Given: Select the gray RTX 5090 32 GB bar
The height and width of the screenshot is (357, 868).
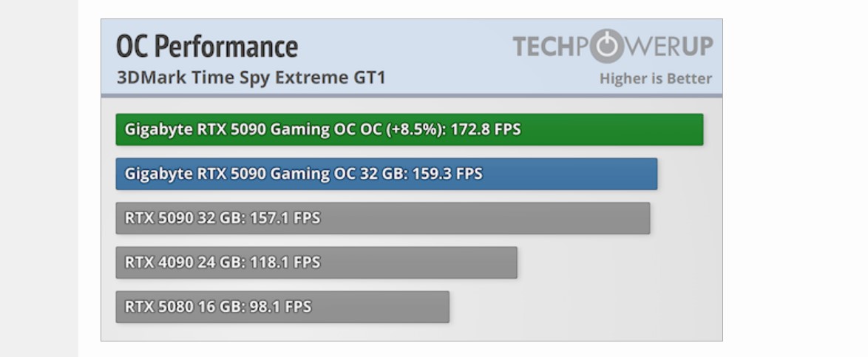Looking at the screenshot, I should click(481, 218).
